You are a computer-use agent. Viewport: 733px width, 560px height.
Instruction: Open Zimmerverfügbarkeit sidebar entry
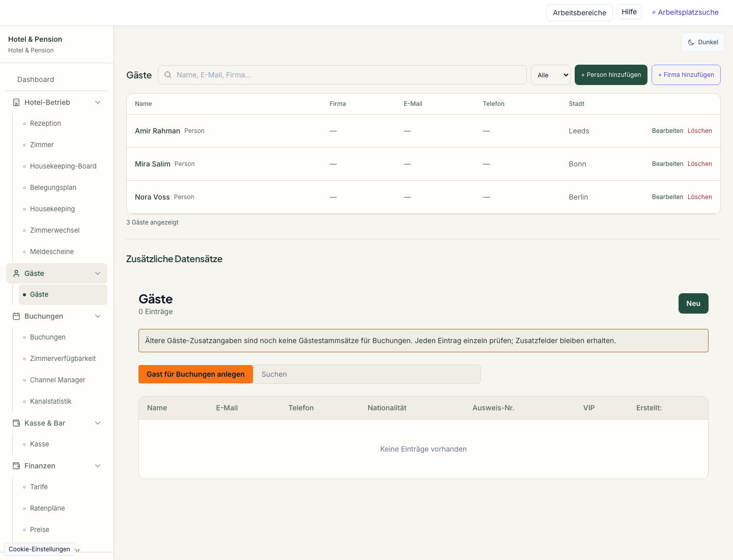pos(63,358)
